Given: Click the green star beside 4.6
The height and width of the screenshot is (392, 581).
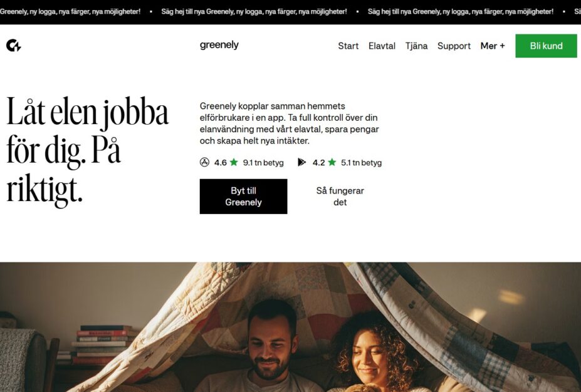Looking at the screenshot, I should 234,162.
